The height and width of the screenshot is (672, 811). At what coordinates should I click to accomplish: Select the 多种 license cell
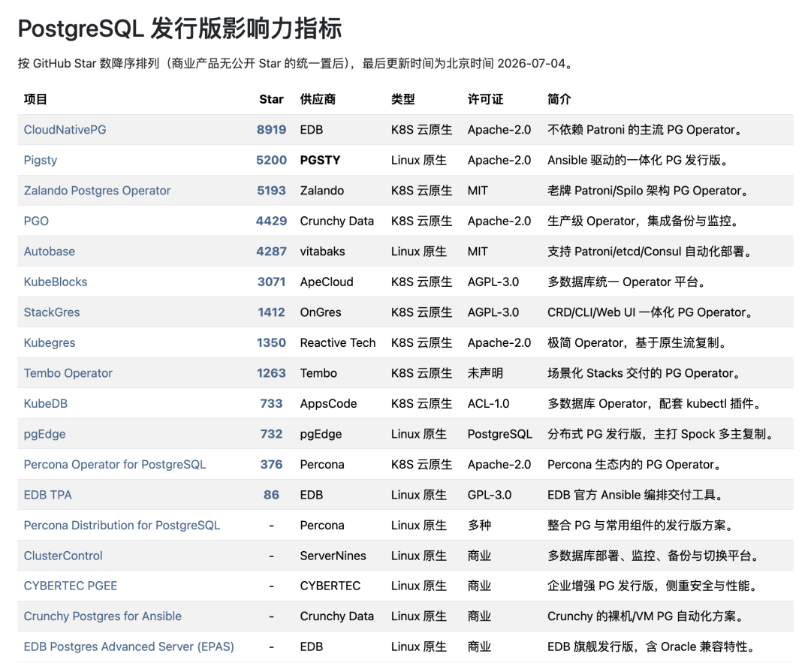click(x=479, y=526)
